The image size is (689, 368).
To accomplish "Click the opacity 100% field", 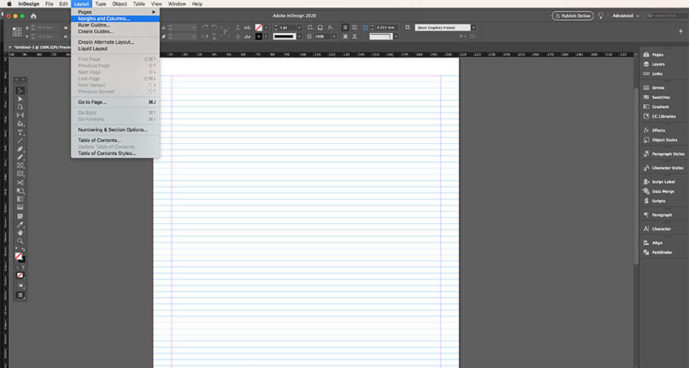I will [322, 36].
